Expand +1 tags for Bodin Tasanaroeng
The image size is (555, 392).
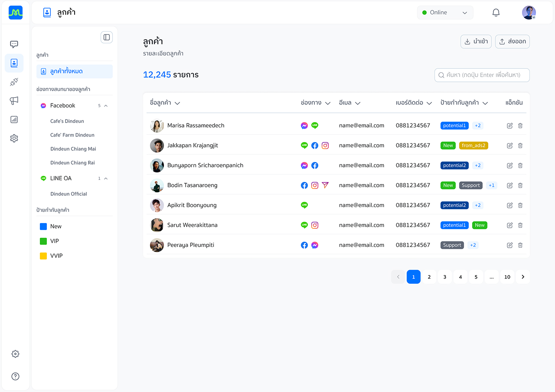[491, 185]
